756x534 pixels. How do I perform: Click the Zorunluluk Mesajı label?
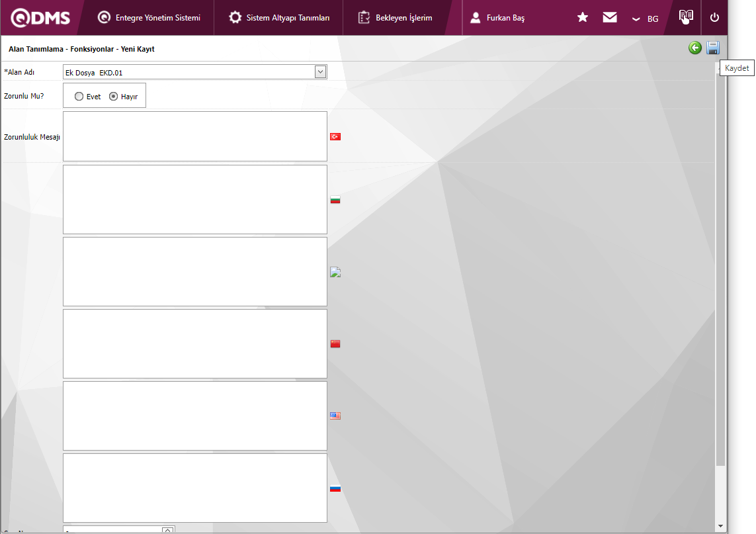(x=32, y=137)
